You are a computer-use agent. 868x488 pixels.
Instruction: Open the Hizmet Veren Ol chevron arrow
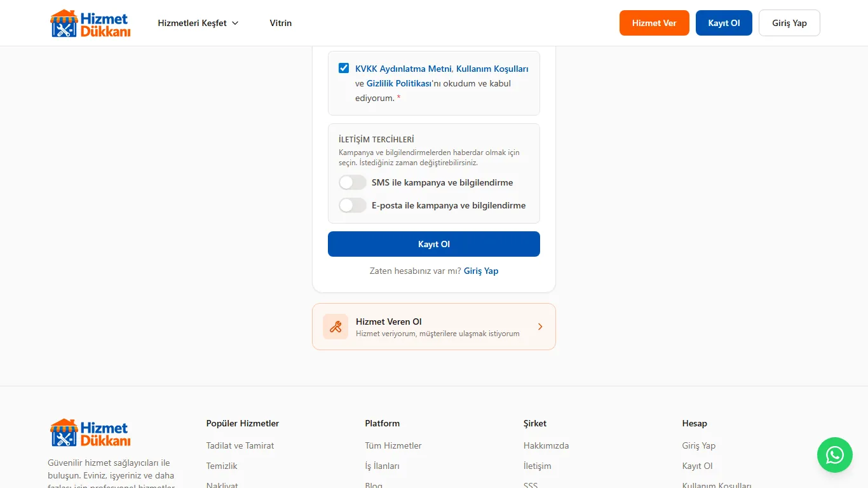click(x=540, y=327)
